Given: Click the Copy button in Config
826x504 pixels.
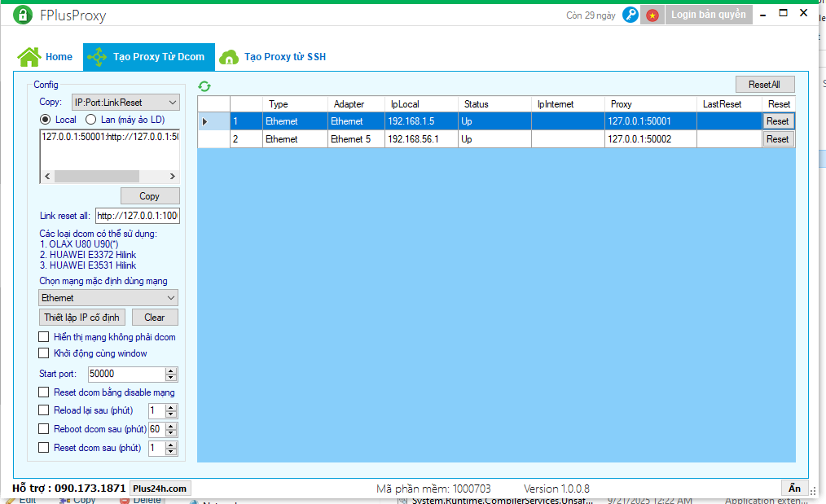Looking at the screenshot, I should coord(150,196).
